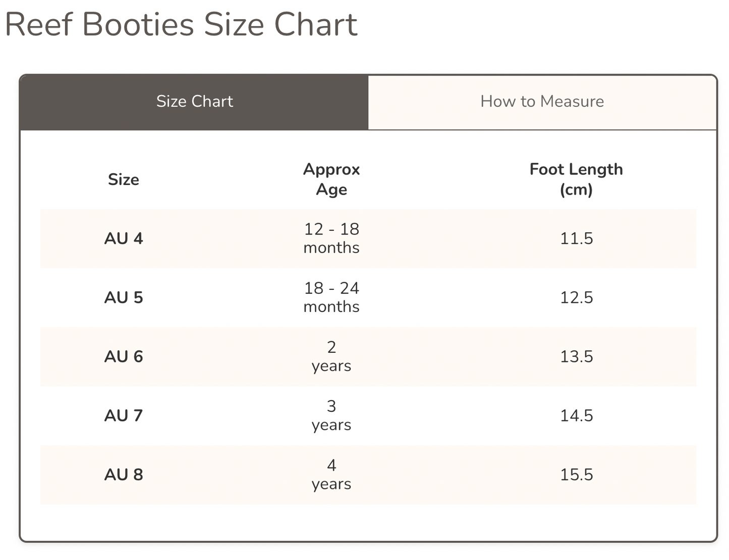729x560 pixels.
Task: Click the AU 6 size label
Action: pyautogui.click(x=124, y=357)
